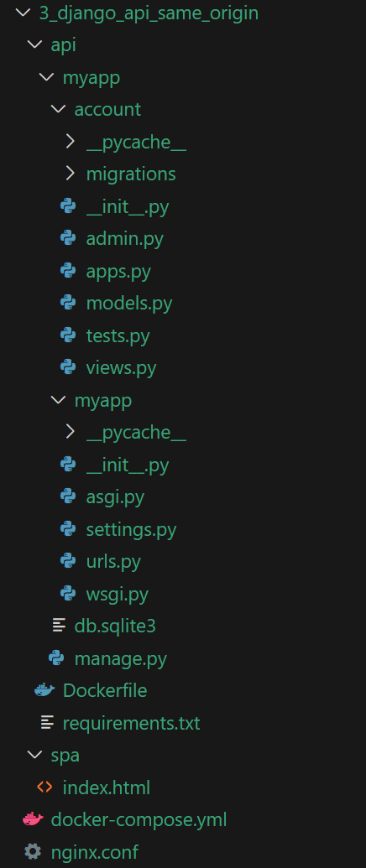
Task: Click the Python icon beside settings.py
Action: [68, 529]
